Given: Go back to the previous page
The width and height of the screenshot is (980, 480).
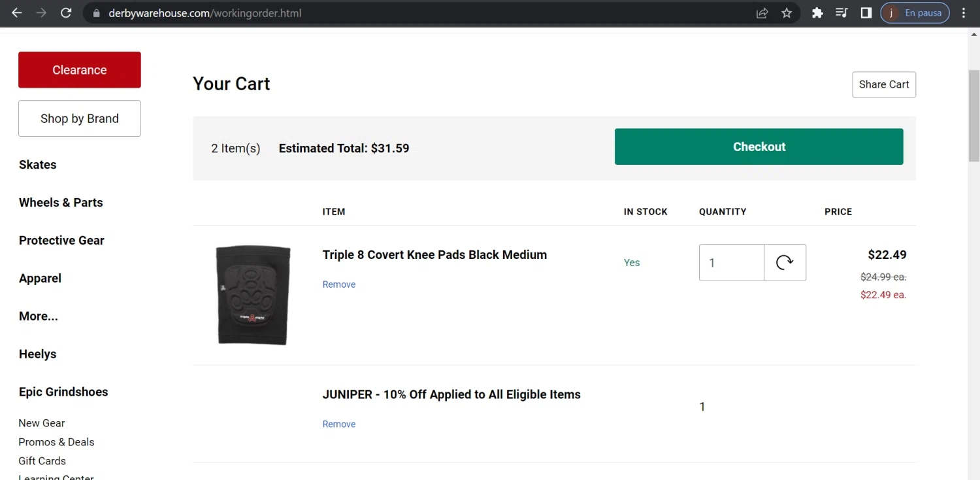Looking at the screenshot, I should point(17,13).
